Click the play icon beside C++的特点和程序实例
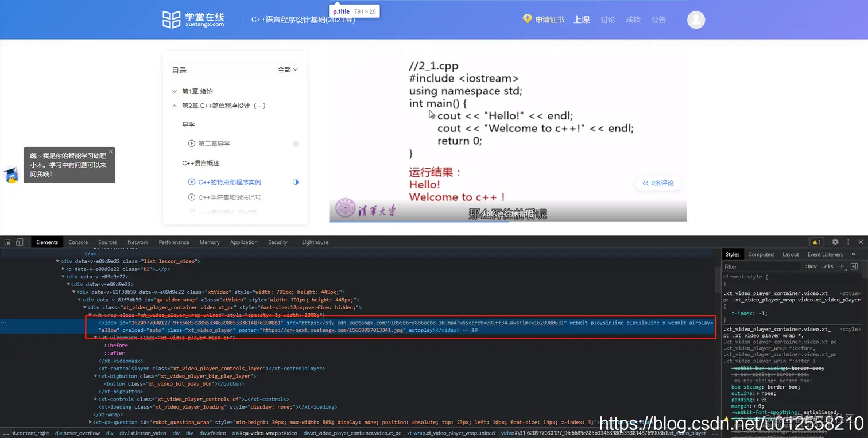868x438 pixels. (192, 182)
